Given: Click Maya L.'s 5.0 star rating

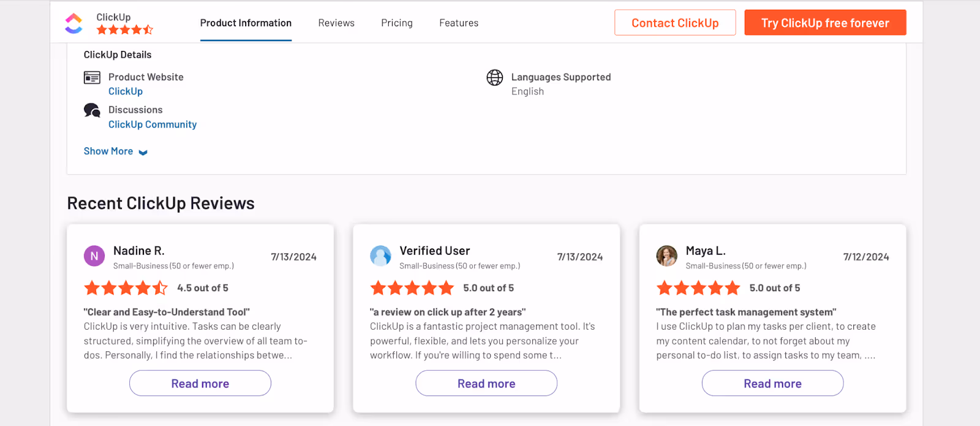Looking at the screenshot, I should [698, 288].
